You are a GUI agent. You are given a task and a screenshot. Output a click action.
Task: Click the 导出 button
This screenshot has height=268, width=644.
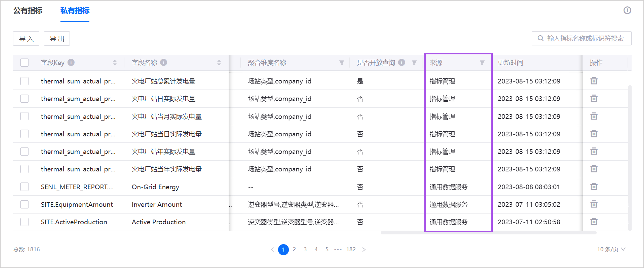[57, 39]
